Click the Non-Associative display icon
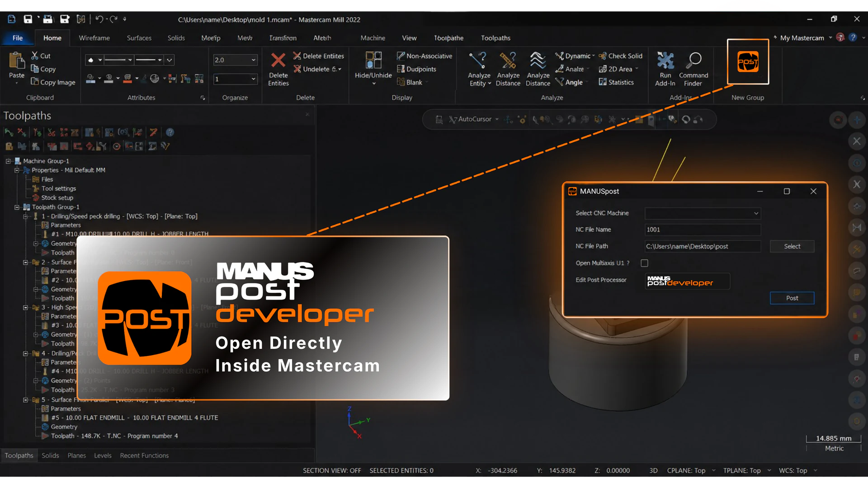This screenshot has height=488, width=868. click(x=401, y=56)
